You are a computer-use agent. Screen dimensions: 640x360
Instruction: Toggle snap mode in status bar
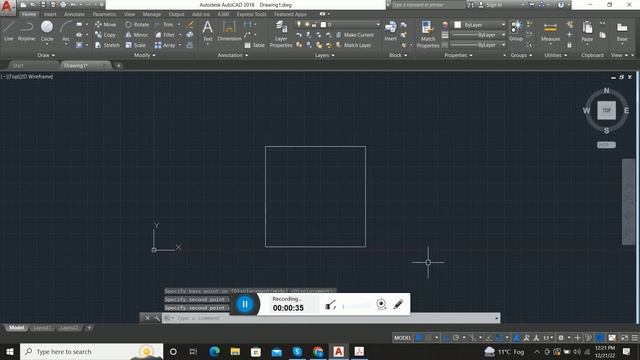[429, 338]
